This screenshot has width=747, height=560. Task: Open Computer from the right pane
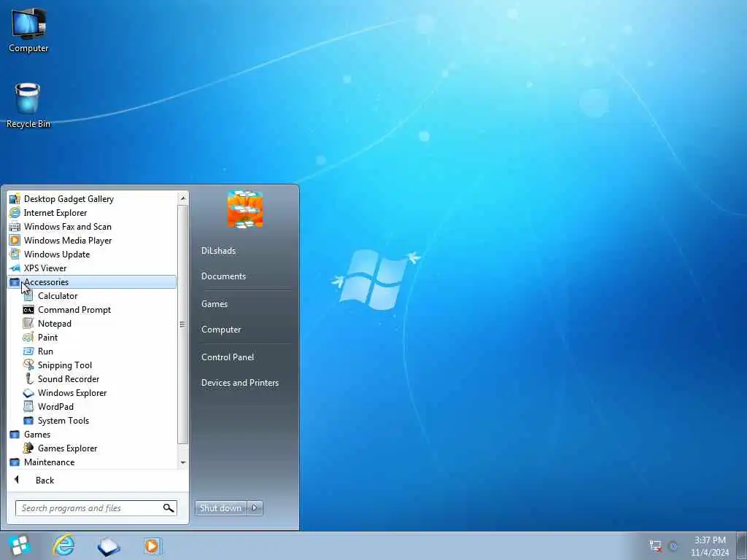[221, 330]
